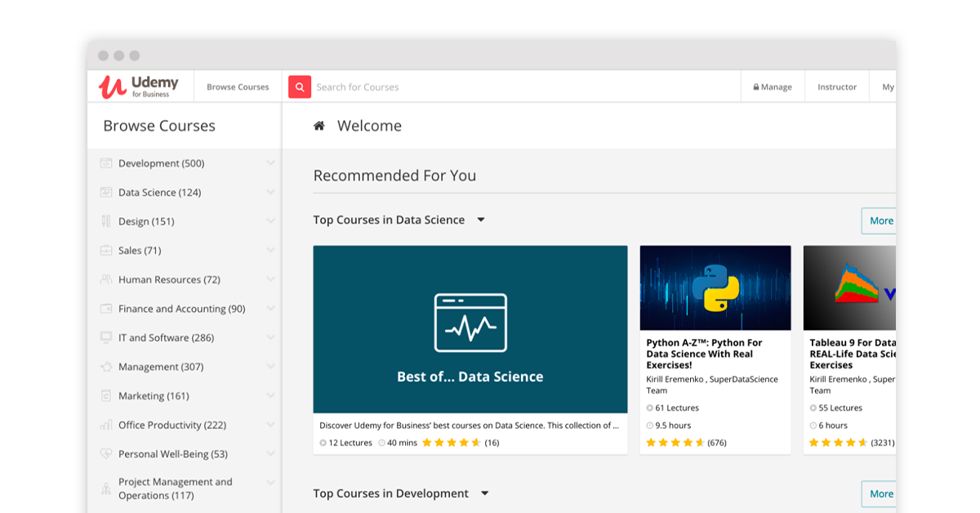
Task: Click the Development category icon
Action: [x=106, y=163]
